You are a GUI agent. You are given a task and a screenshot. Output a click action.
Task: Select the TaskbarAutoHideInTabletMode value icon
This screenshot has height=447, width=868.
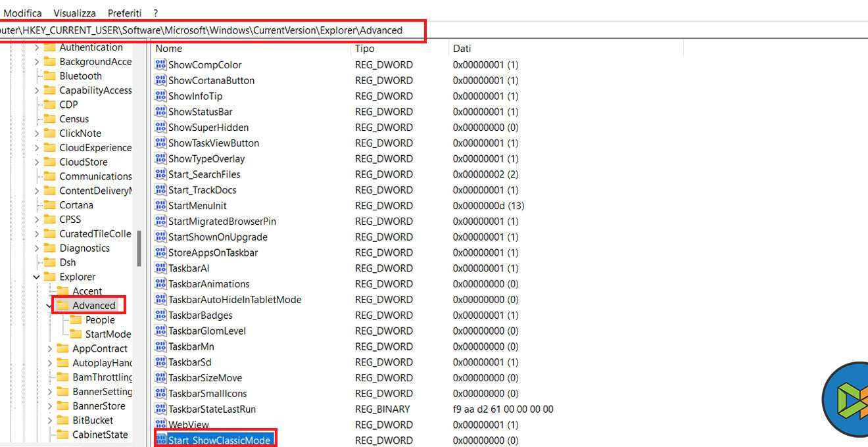point(160,299)
